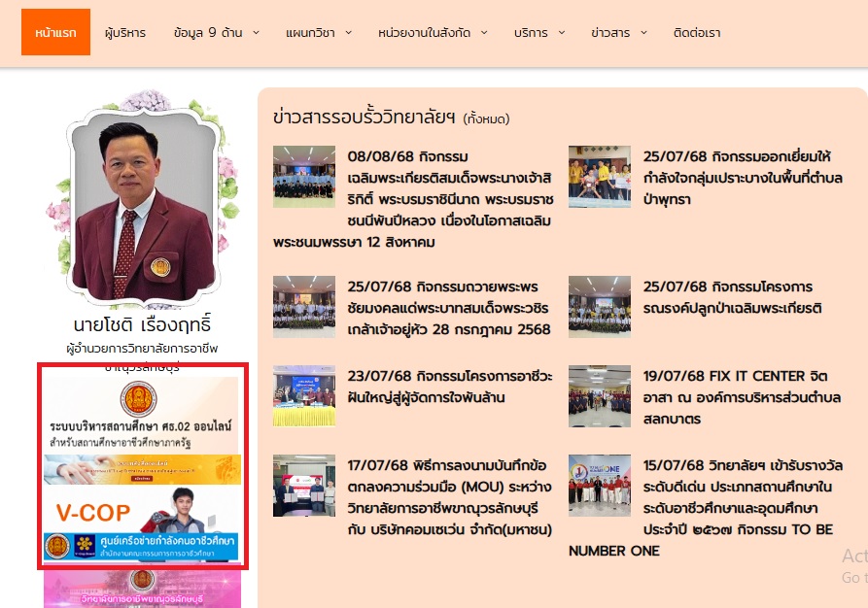Expand the แผนกวิชา dropdown menu

tap(318, 32)
